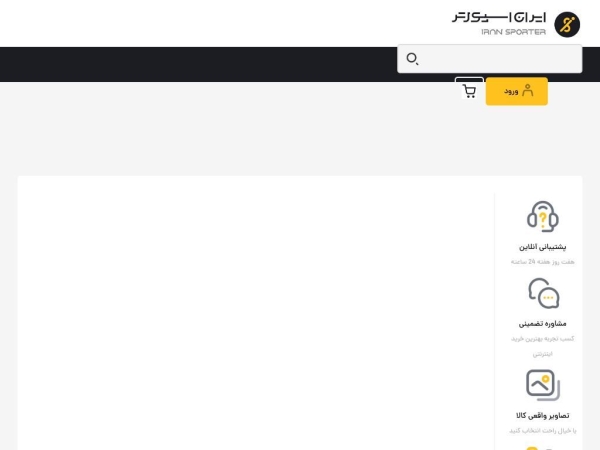Click the yellow ورود login button

pyautogui.click(x=517, y=91)
